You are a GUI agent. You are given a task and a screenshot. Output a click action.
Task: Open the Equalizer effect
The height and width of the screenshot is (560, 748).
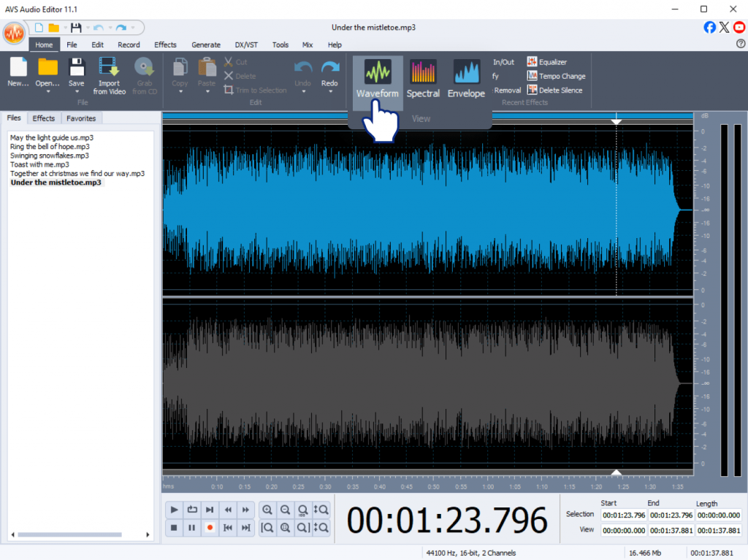click(x=547, y=62)
